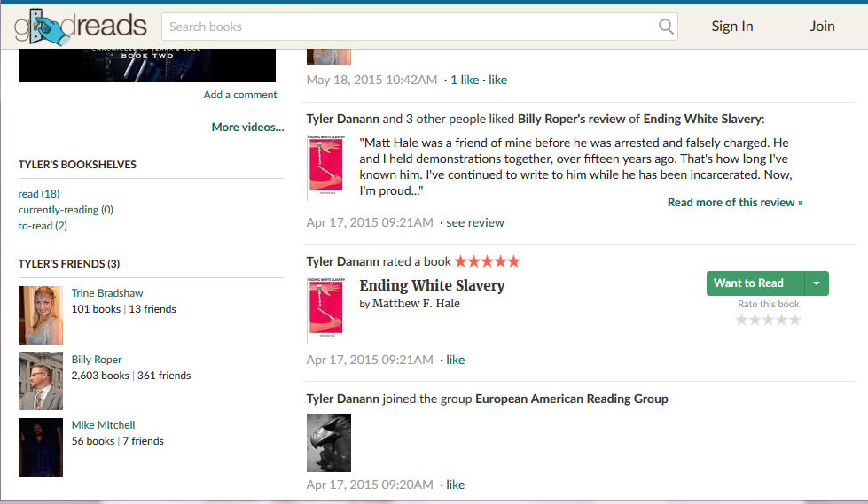Open the Sign In page
The width and height of the screenshot is (868, 504).
(731, 26)
